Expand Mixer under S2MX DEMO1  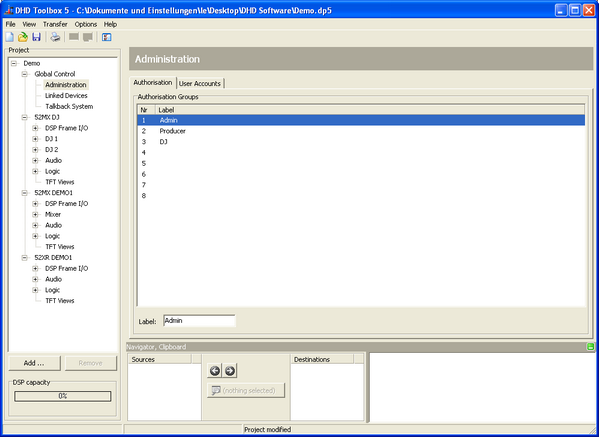click(x=35, y=214)
